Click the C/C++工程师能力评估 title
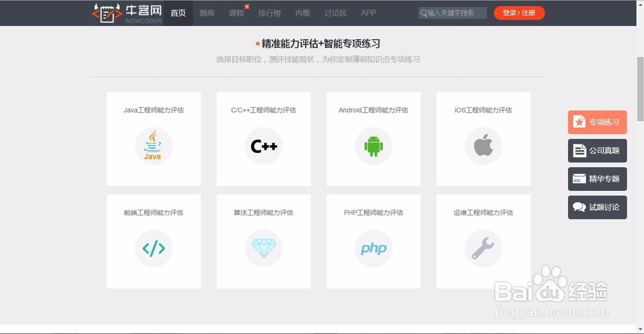This screenshot has height=334, width=644. pos(263,110)
